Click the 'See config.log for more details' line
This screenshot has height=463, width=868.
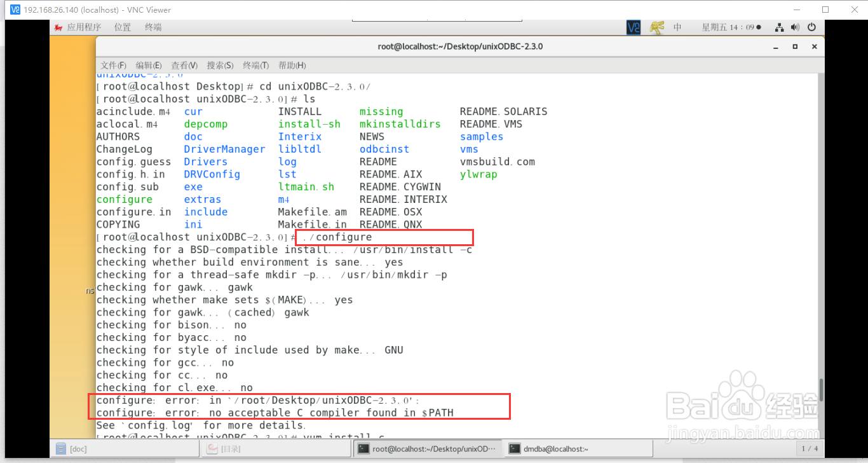201,425
